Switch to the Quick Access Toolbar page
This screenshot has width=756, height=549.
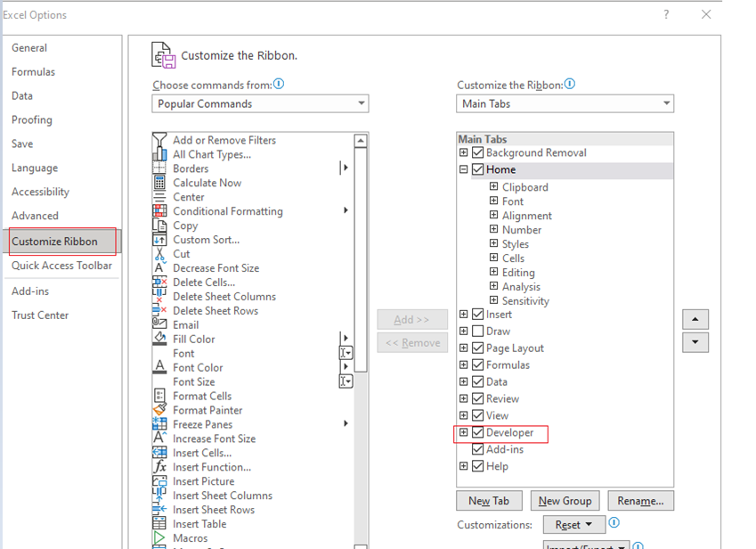tap(63, 265)
